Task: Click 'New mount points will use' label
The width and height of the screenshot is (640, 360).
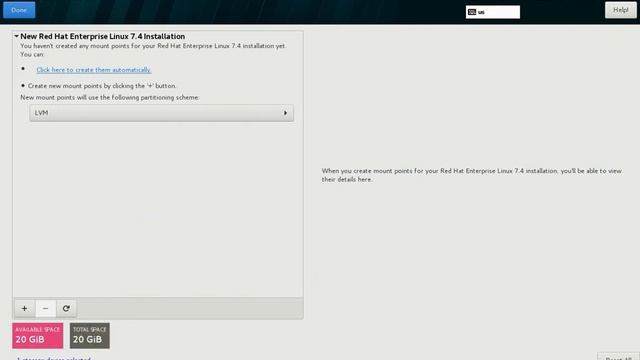Action: [x=110, y=98]
